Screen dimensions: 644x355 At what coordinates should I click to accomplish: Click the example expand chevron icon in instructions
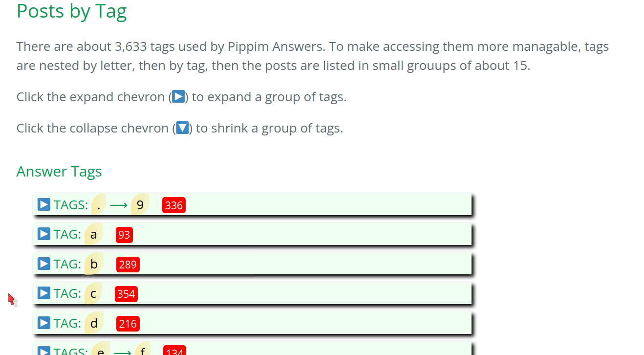179,97
